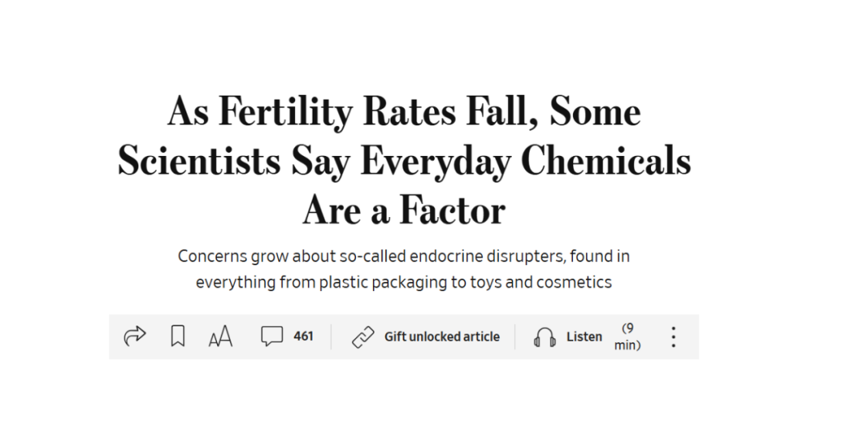Click the headphones audio icon
The height and width of the screenshot is (434, 868).
pyautogui.click(x=544, y=337)
